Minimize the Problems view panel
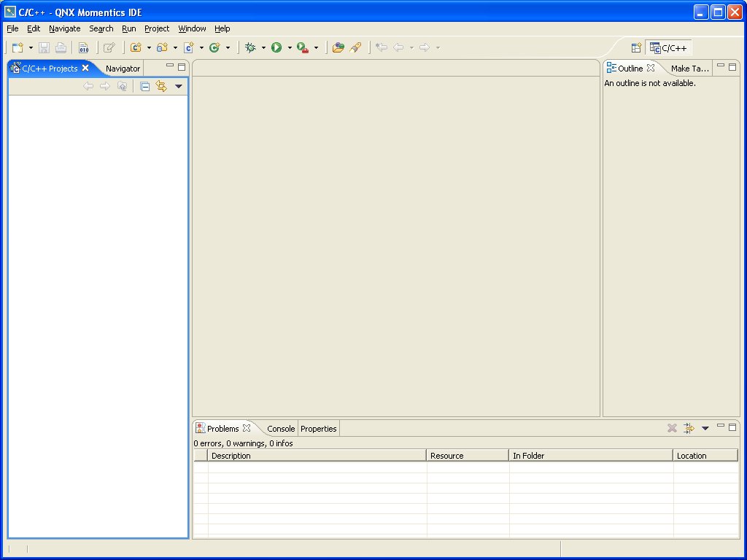Viewport: 747px width, 560px height. click(x=721, y=426)
